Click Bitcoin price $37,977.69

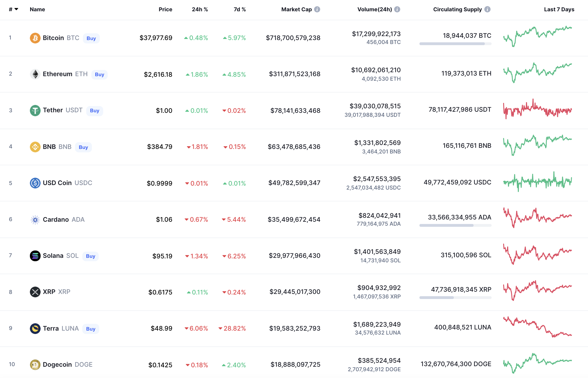pos(156,38)
